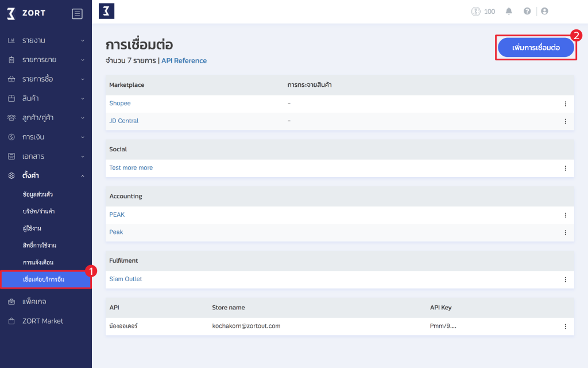
Task: Expand the รายงาน menu chevron
Action: click(x=83, y=41)
